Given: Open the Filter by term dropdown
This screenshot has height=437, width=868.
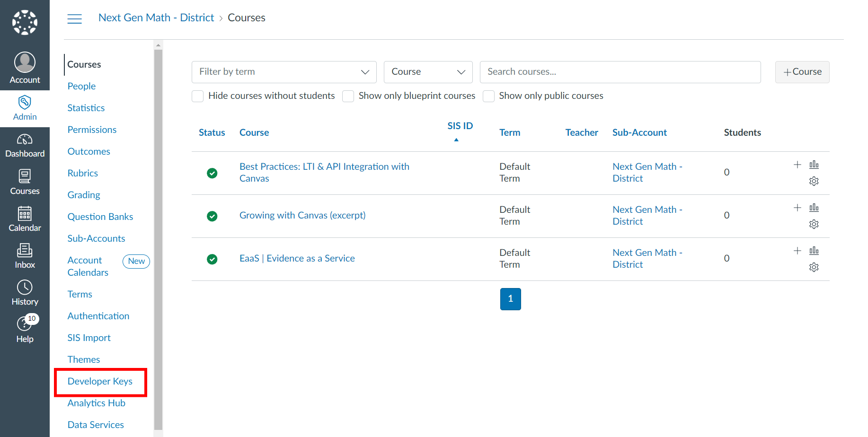Looking at the screenshot, I should pos(284,72).
